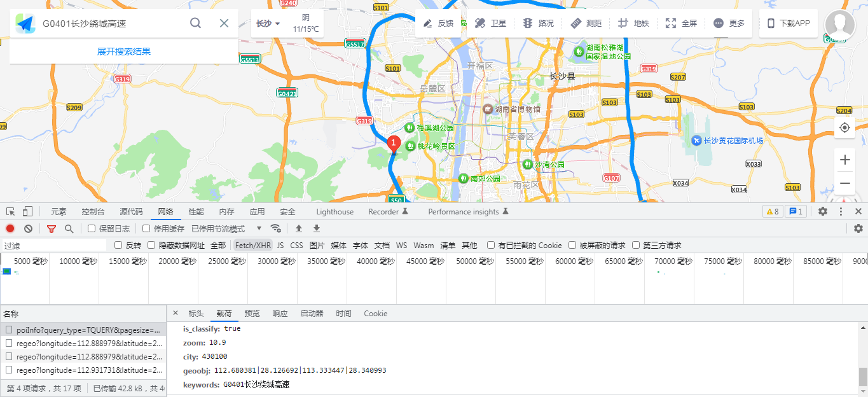The height and width of the screenshot is (397, 868).
Task: Open the 性能 Performance tab
Action: pos(196,211)
